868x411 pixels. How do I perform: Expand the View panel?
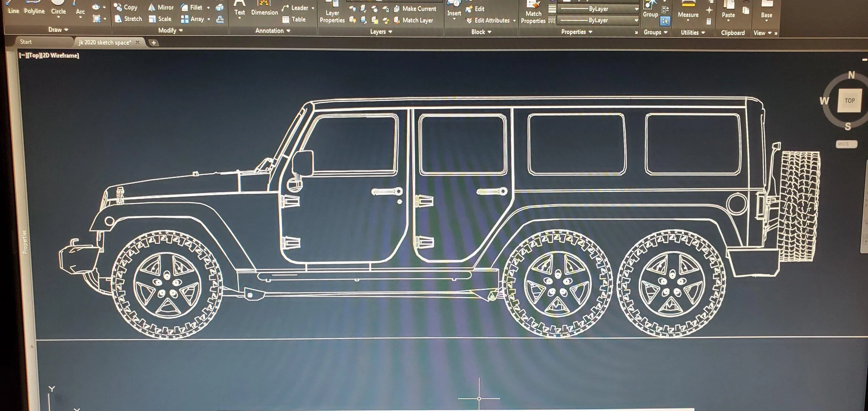pos(762,33)
